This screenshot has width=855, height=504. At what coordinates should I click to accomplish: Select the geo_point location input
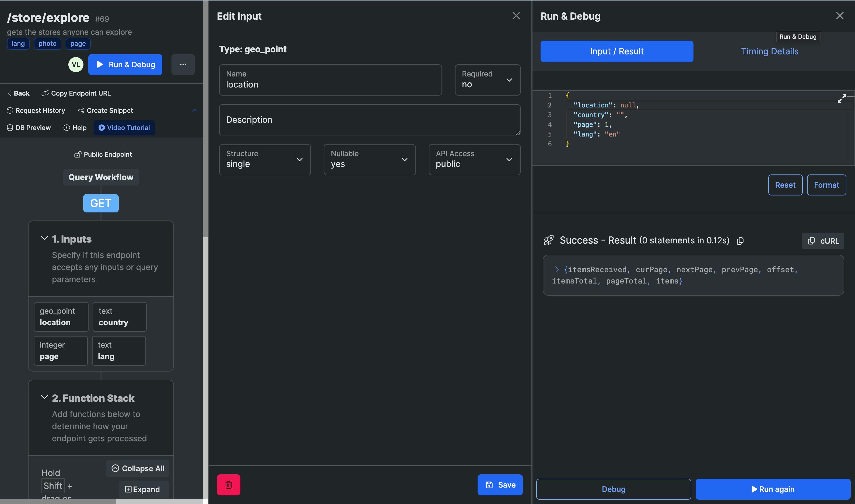pyautogui.click(x=61, y=317)
